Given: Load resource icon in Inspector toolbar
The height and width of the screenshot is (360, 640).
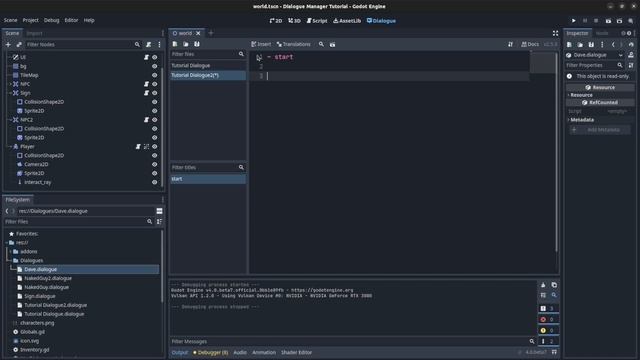Looking at the screenshot, I should [x=580, y=44].
